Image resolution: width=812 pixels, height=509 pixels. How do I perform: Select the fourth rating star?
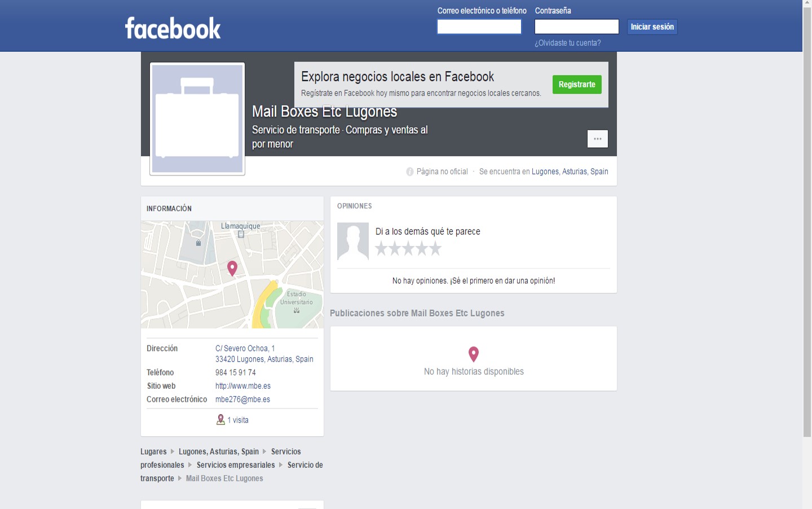422,248
